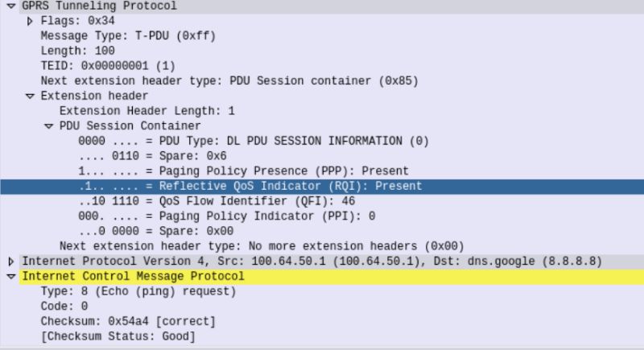
Task: Select the Message Type: T-PDU line
Action: click(128, 36)
